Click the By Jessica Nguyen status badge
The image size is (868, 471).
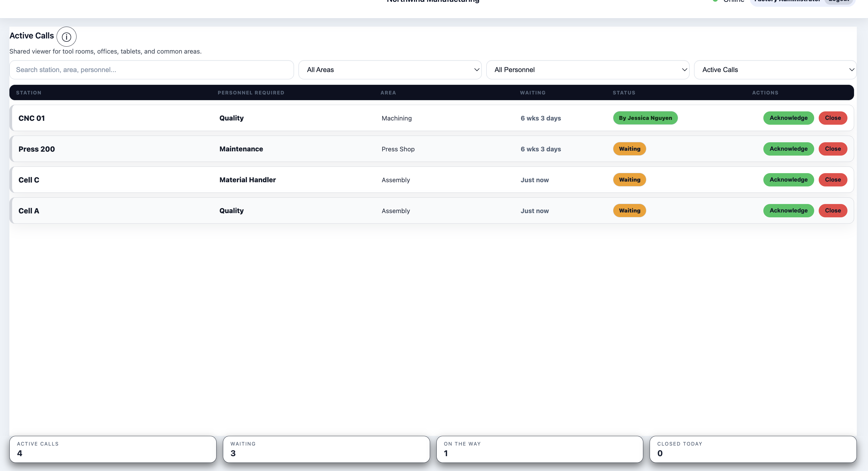pyautogui.click(x=645, y=118)
